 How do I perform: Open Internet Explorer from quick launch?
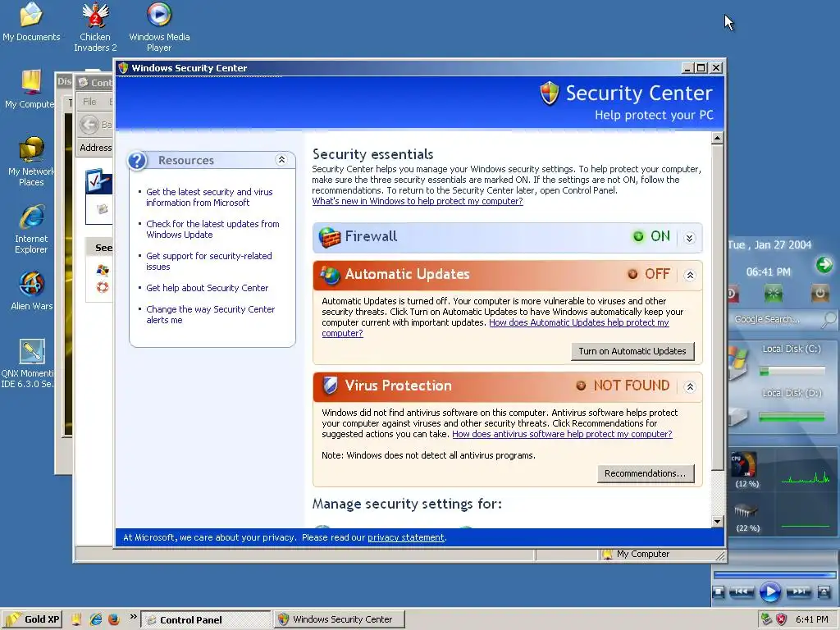95,619
